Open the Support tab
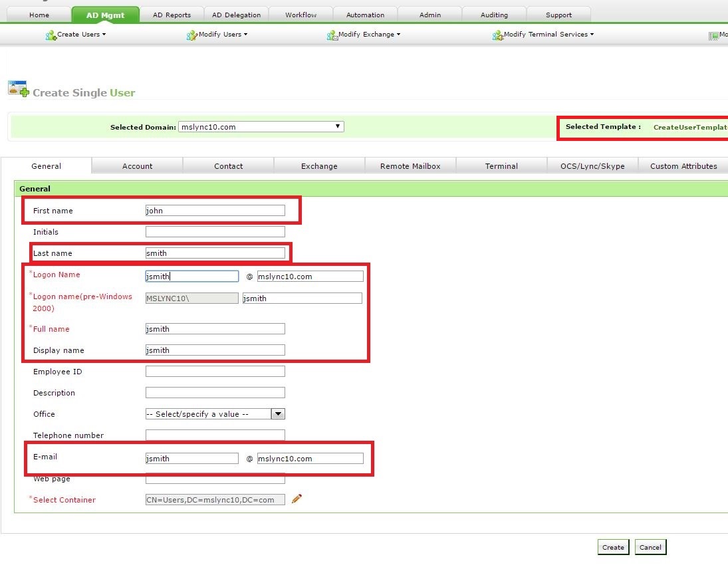Screen dimensions: 728x577 pos(559,15)
